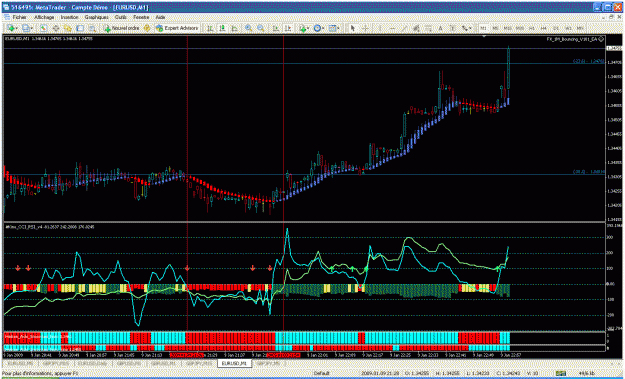Switch chart to line chart display

[235, 28]
